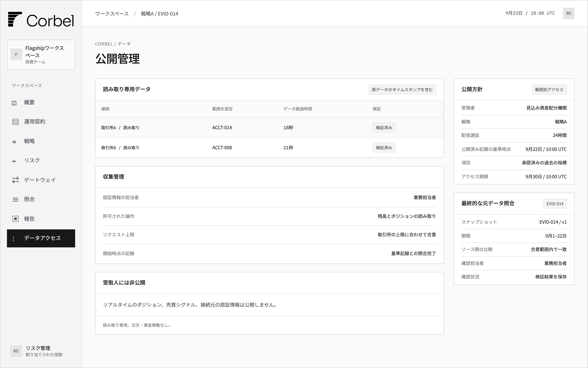The height and width of the screenshot is (368, 588).
Task: Go to the リスク section
Action: pos(41,161)
